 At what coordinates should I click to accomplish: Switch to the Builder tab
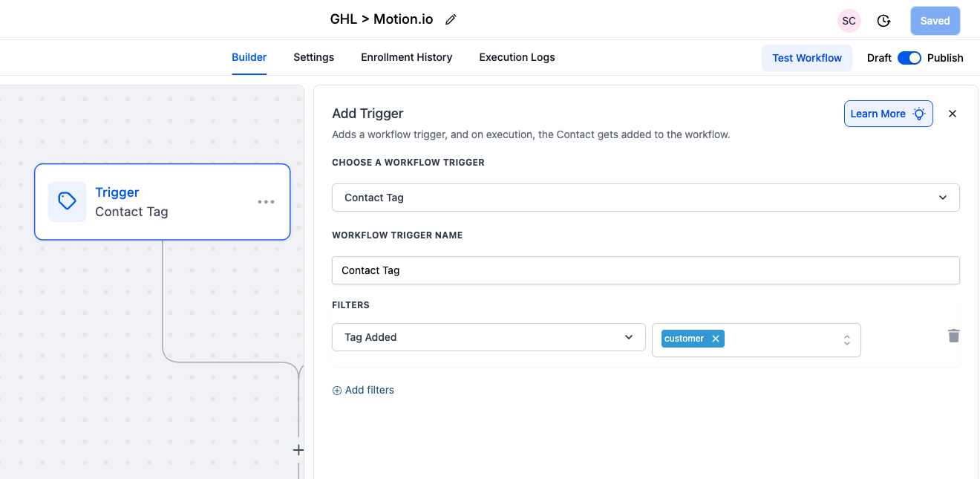tap(249, 57)
